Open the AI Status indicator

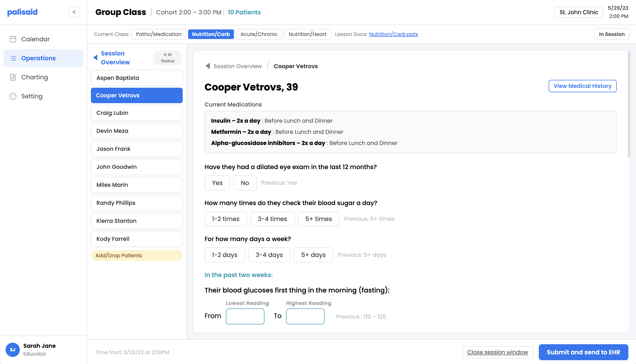pyautogui.click(x=168, y=58)
